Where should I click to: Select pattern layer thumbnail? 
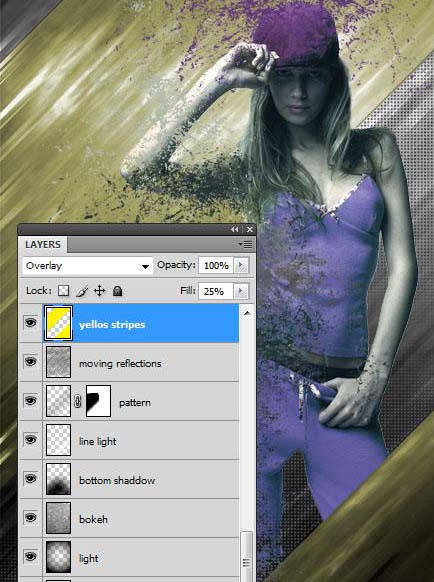click(x=58, y=401)
